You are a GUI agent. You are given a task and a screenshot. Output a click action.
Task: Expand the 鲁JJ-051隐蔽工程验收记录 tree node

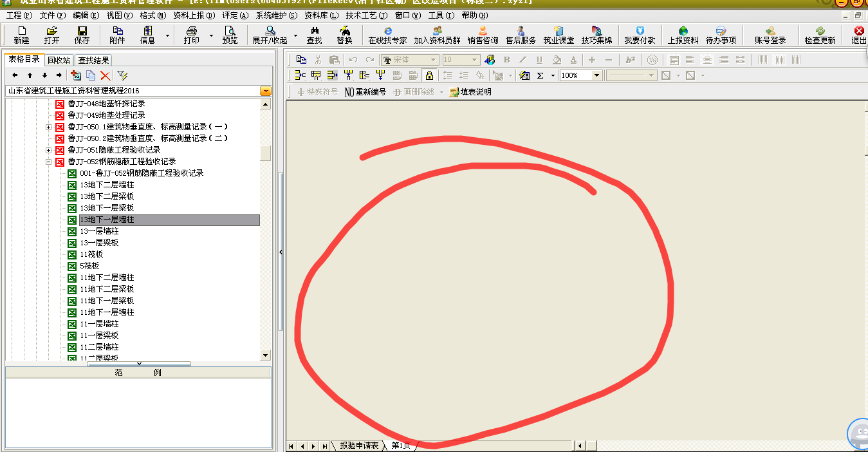click(x=49, y=150)
